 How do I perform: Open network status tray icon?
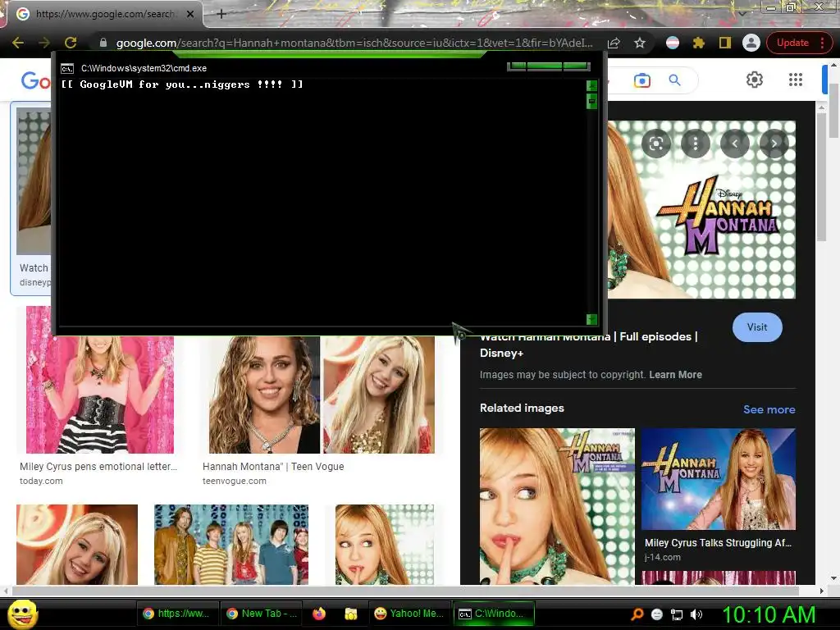tap(677, 614)
